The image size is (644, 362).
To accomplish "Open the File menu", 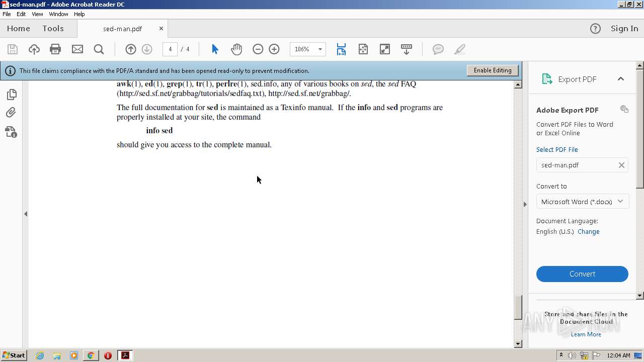I will coord(7,14).
